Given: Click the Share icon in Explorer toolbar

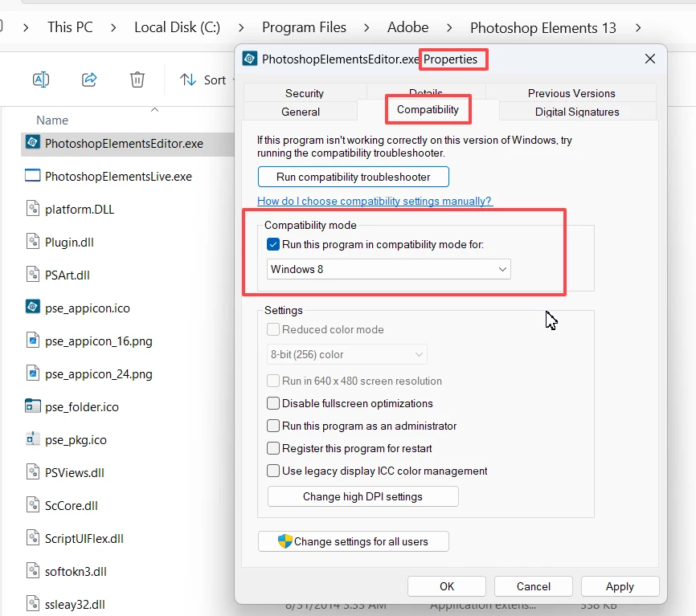Looking at the screenshot, I should (89, 80).
